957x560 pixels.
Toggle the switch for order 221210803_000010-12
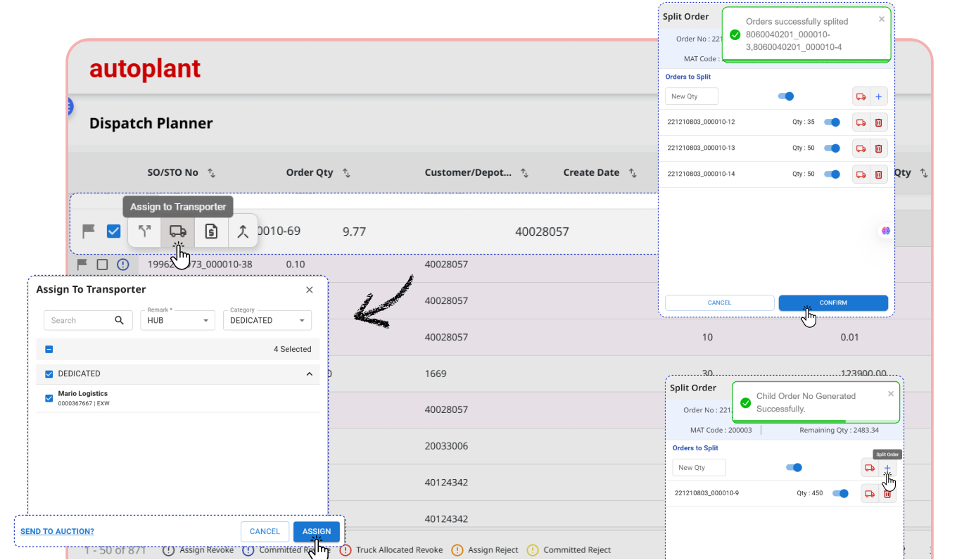point(832,122)
